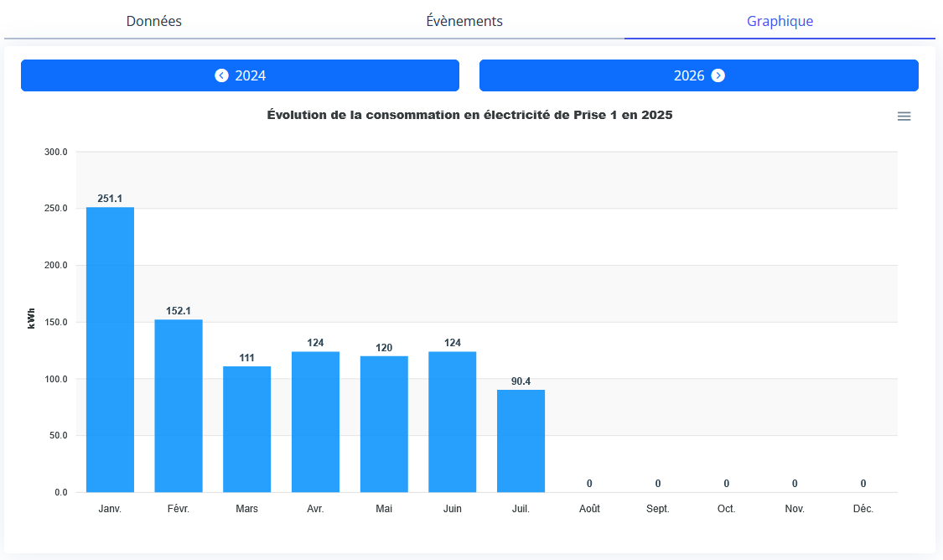Switch to the Données tab
Image resolution: width=943 pixels, height=560 pixels.
[x=154, y=21]
